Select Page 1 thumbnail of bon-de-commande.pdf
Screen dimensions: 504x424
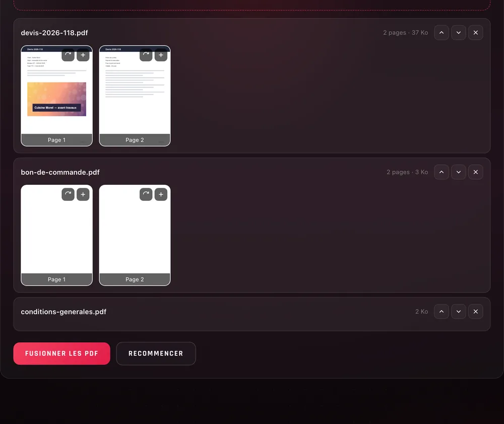[56, 235]
